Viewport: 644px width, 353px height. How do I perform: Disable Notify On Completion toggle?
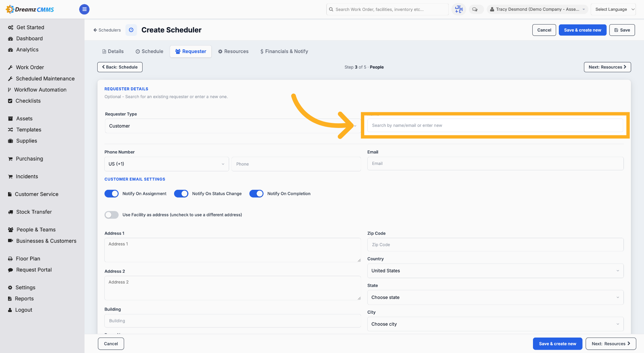point(256,194)
